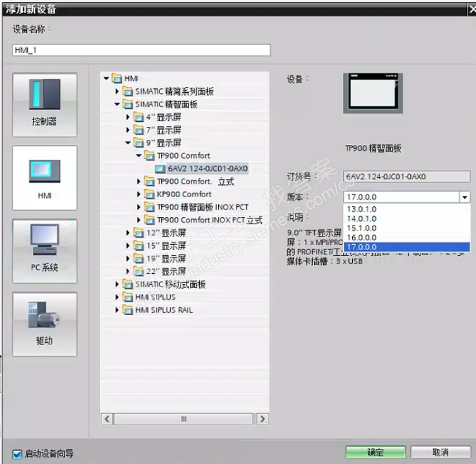Select the HMI SIPLUS RAIL tree label
Viewport: 476px width, 464px height.
164,310
